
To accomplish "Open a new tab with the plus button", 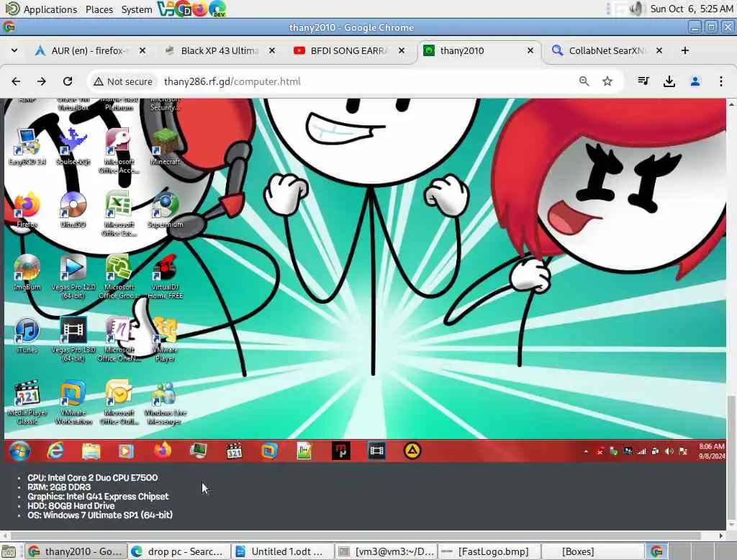I will [x=685, y=50].
